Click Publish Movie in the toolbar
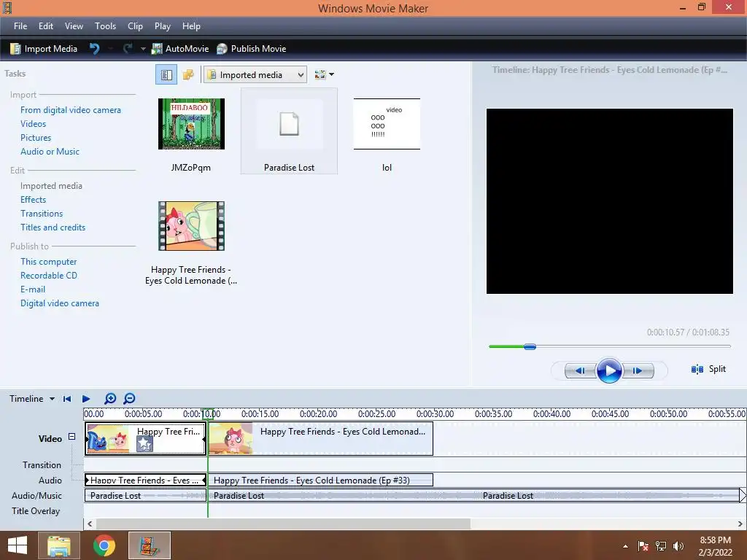Image resolution: width=747 pixels, height=560 pixels. click(251, 49)
